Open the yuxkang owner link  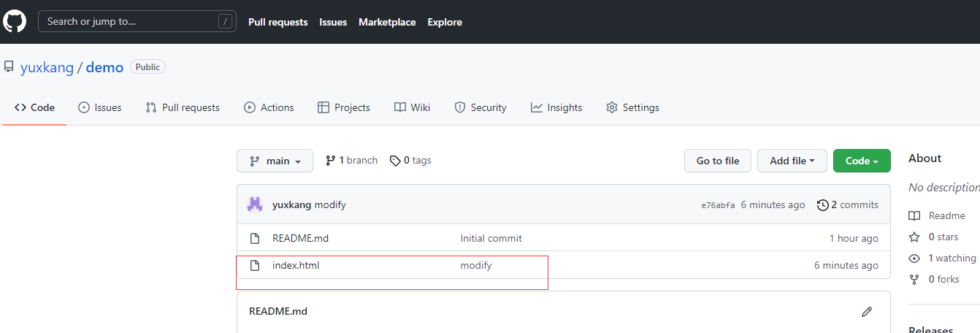coord(47,67)
